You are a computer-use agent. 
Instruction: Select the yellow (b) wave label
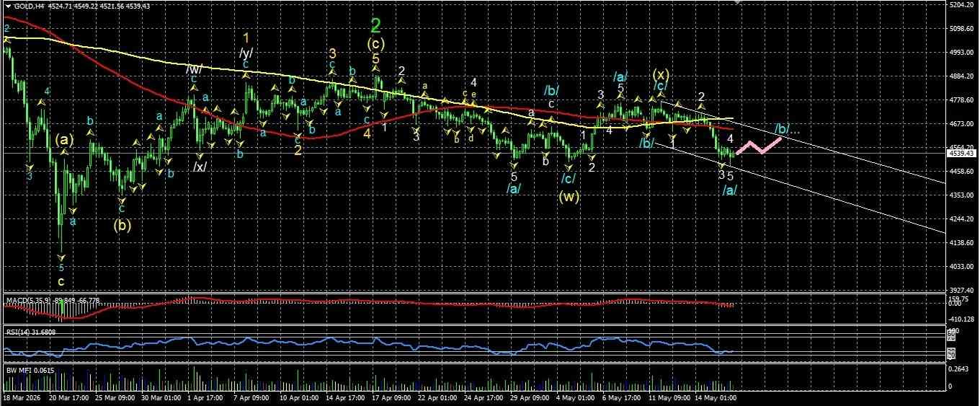point(122,224)
